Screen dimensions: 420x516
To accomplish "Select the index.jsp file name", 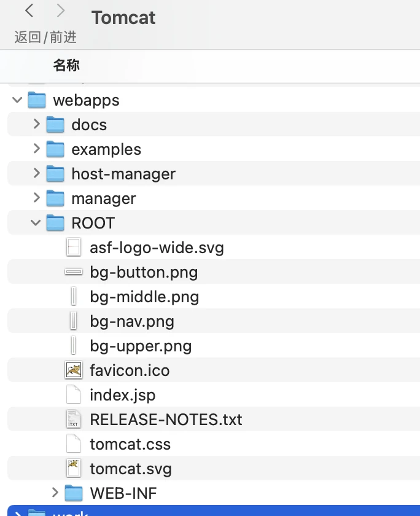I will [x=122, y=395].
